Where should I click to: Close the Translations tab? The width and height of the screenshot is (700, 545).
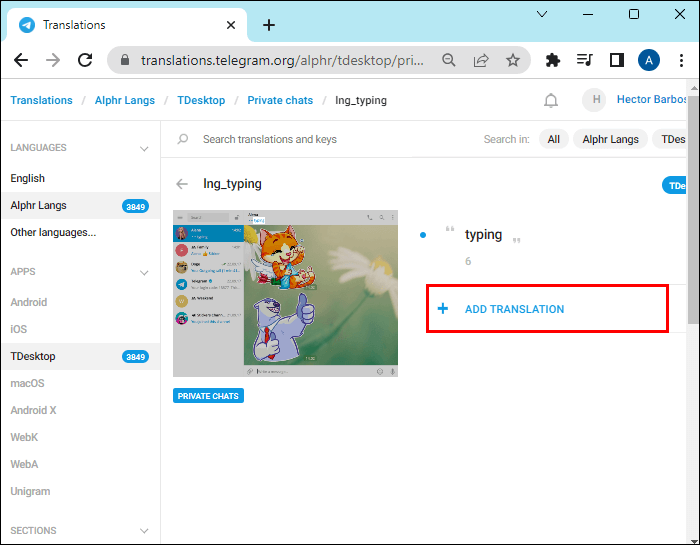pyautogui.click(x=231, y=25)
